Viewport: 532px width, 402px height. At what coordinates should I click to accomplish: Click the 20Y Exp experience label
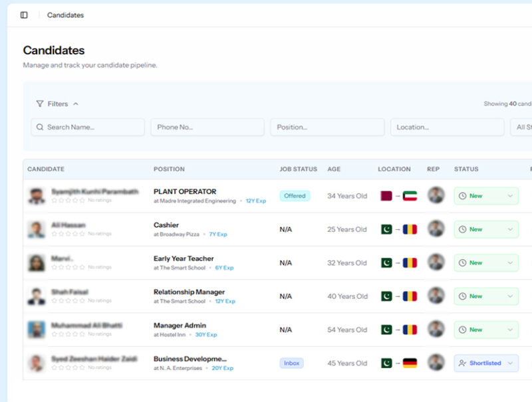pos(223,368)
